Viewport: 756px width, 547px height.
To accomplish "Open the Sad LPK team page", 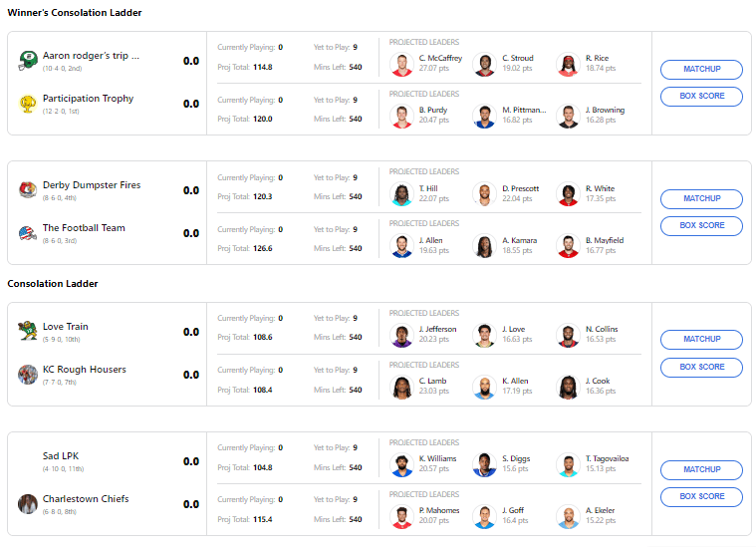I will [x=61, y=456].
